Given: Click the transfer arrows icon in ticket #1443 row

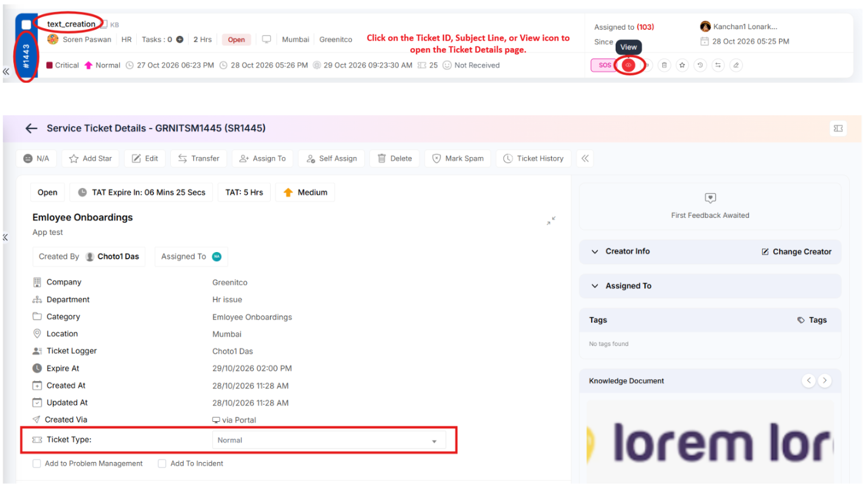Looking at the screenshot, I should 718,65.
